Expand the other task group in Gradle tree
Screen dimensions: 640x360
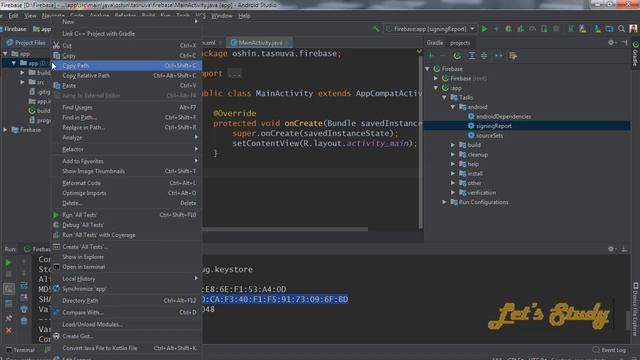[453, 183]
